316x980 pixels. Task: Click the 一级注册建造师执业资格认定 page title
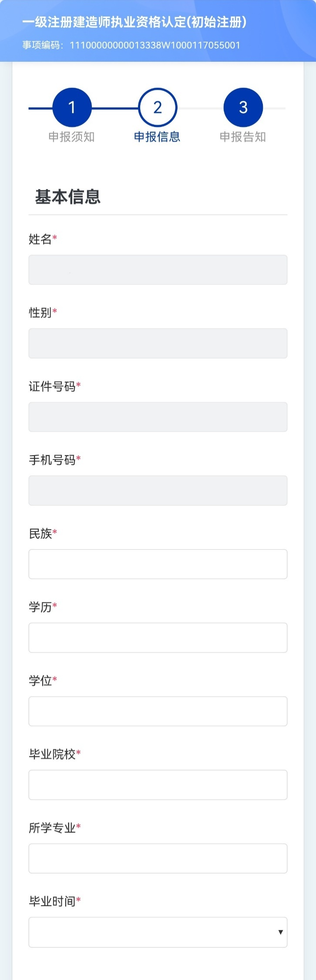pos(134,22)
